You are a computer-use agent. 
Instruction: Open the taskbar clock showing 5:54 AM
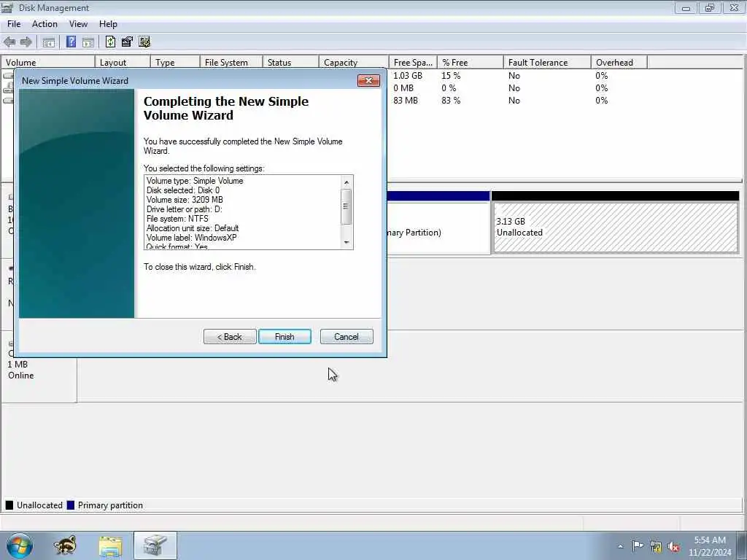710,546
